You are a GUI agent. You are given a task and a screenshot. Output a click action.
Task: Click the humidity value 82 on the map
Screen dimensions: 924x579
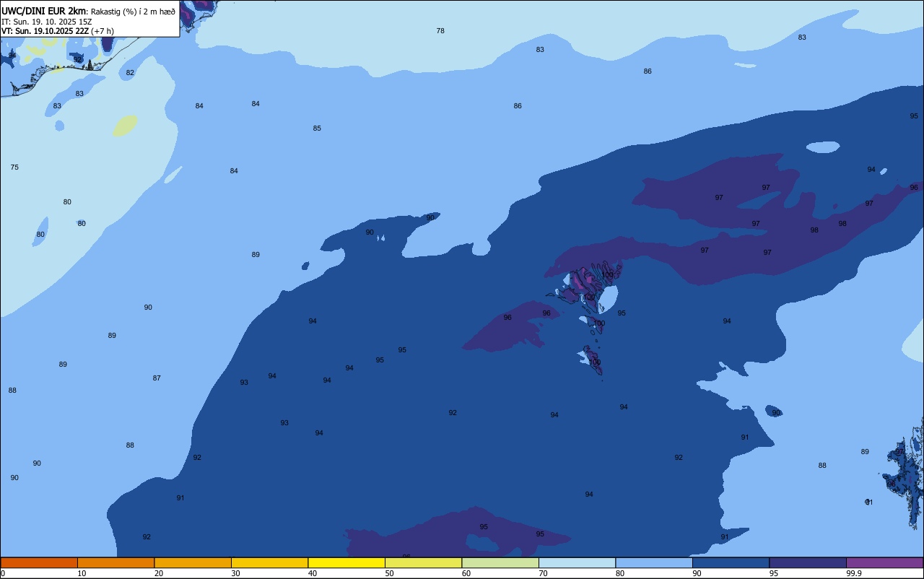pyautogui.click(x=130, y=72)
